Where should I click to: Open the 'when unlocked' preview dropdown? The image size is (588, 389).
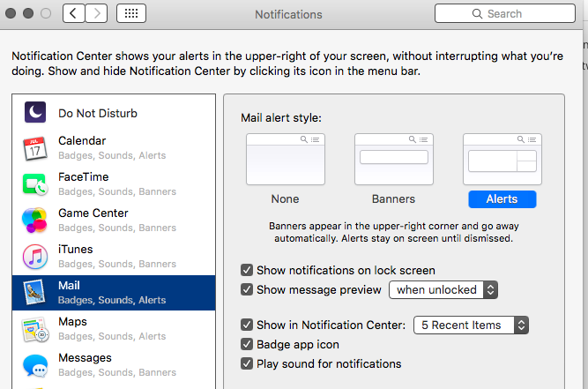pos(443,290)
